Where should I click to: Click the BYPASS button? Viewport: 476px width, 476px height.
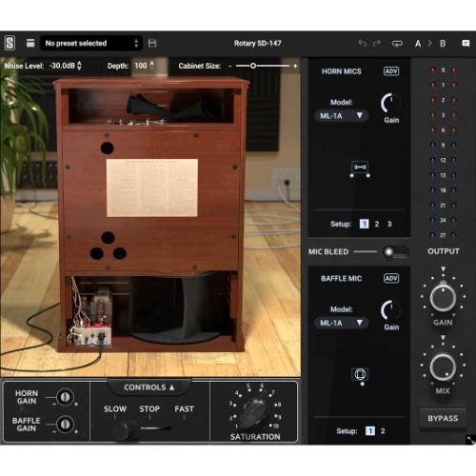(x=443, y=418)
